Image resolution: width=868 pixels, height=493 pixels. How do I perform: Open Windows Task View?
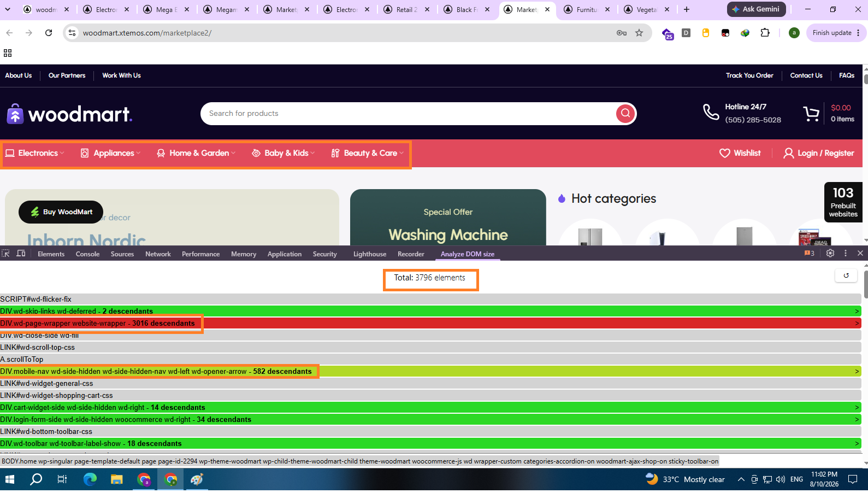(62, 479)
